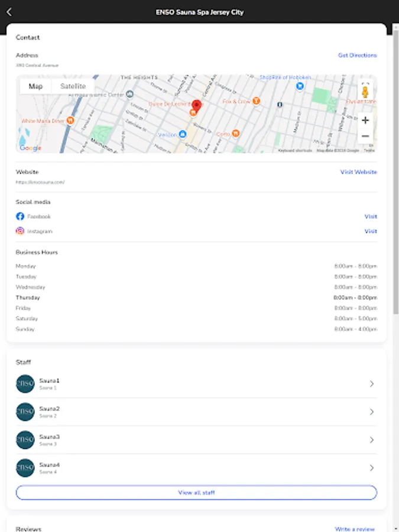Viewport: 399px width, 532px height.
Task: Zoom out on the map
Action: click(x=365, y=136)
